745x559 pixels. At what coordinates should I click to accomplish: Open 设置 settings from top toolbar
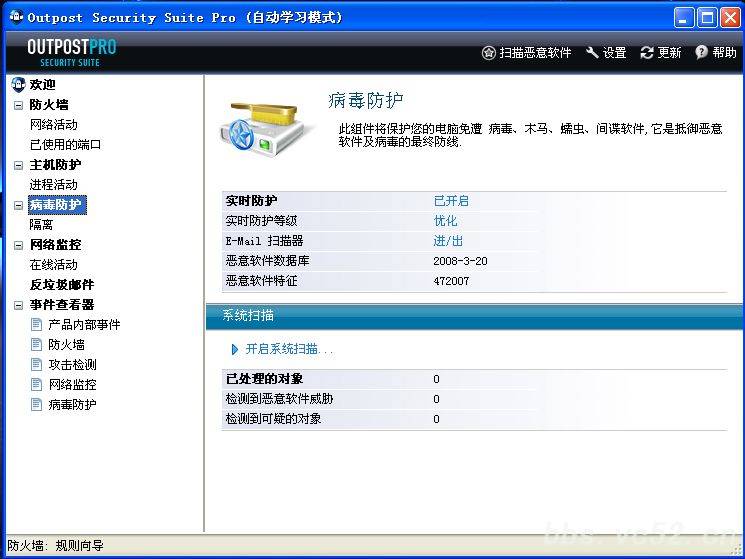click(x=614, y=53)
